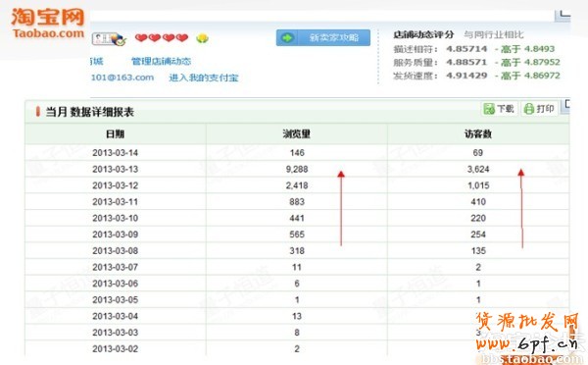Click the 店铺动态评分 heading
This screenshot has height=365, width=588.
pyautogui.click(x=423, y=35)
